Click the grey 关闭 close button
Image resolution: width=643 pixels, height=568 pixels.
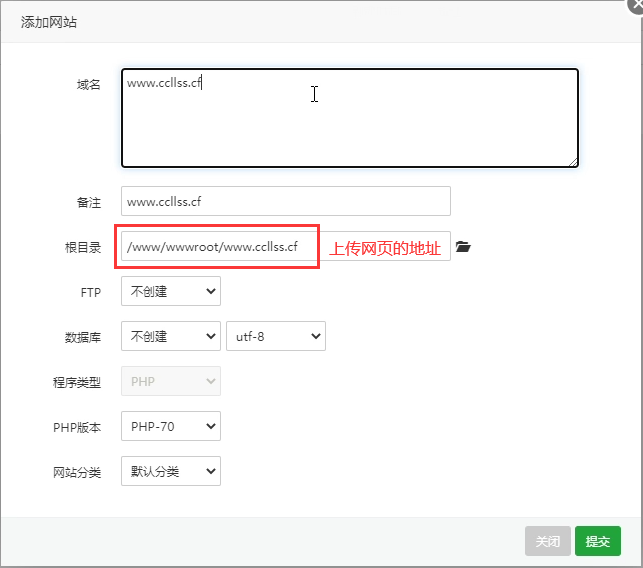tap(547, 541)
